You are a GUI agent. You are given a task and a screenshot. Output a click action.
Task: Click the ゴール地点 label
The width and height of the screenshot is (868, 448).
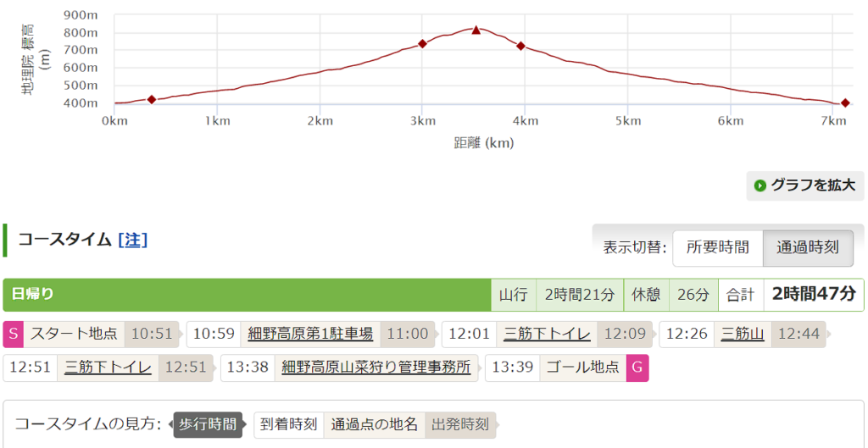point(582,368)
